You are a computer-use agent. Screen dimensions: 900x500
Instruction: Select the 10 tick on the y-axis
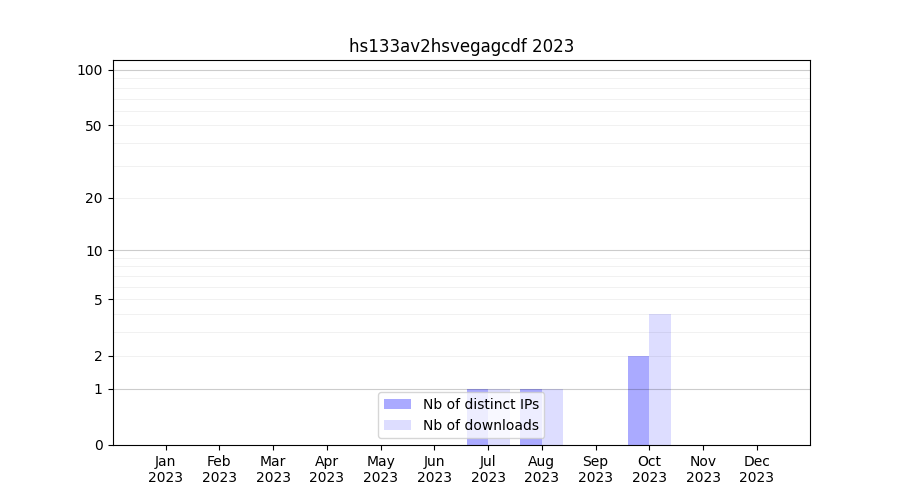[93, 251]
